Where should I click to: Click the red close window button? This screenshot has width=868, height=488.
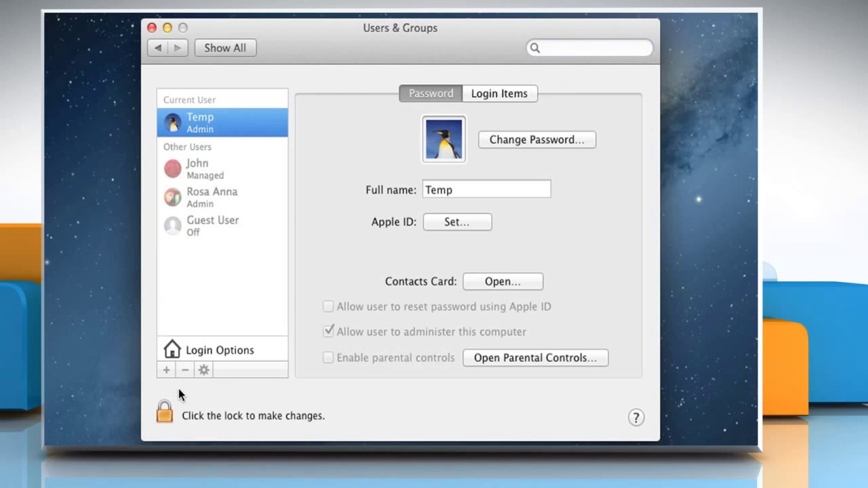point(152,28)
